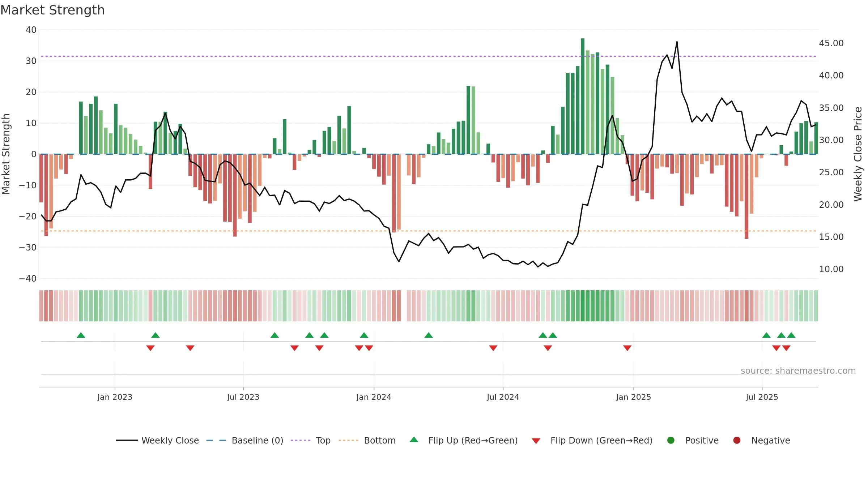
Task: Click the 45.00 price axis label
Action: tap(831, 43)
